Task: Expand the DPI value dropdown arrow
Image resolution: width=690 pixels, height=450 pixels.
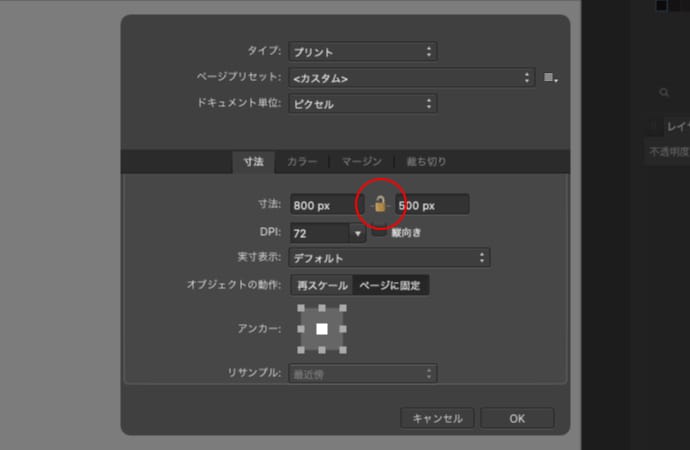Action: pos(357,233)
